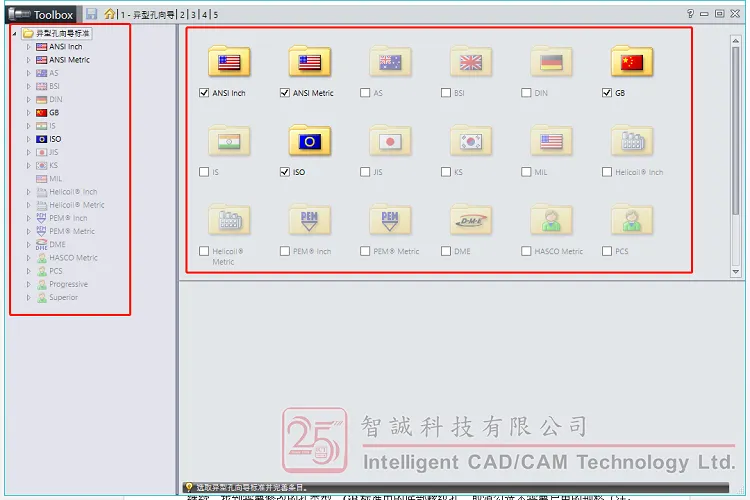The height and width of the screenshot is (500, 750).
Task: Expand the DIN tree node
Action: point(28,100)
